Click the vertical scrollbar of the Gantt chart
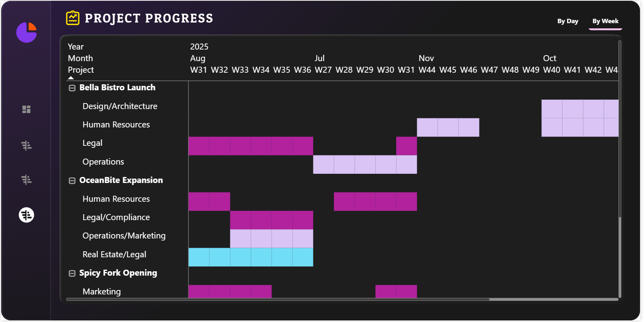The width and height of the screenshot is (644, 322). click(620, 128)
